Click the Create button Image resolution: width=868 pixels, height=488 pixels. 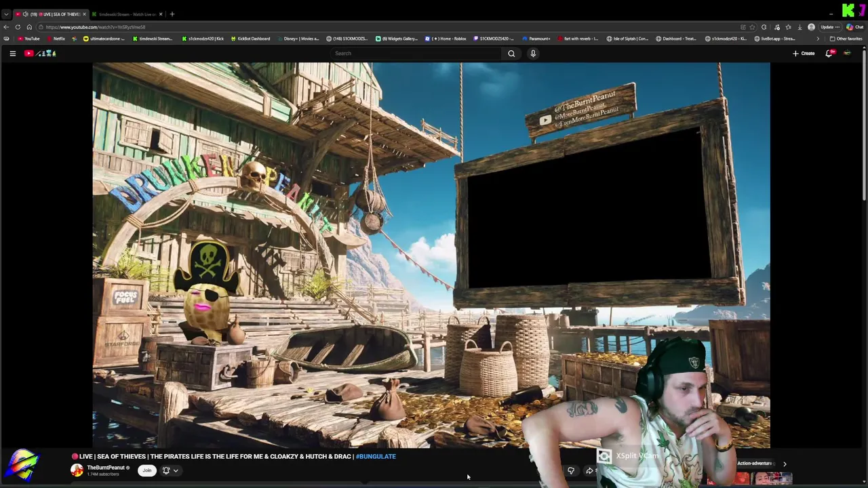[804, 54]
